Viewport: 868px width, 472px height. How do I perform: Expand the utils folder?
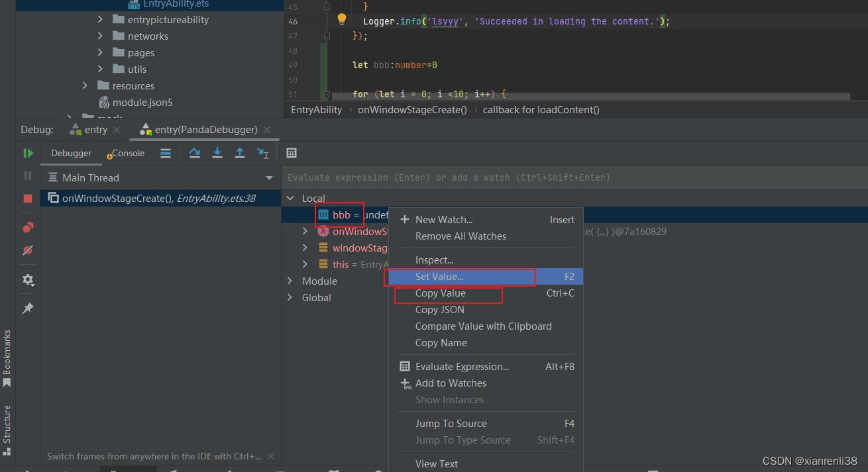(x=100, y=69)
